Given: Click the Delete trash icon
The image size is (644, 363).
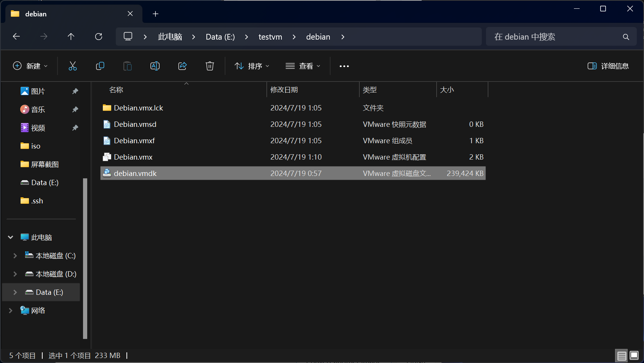Looking at the screenshot, I should 209,66.
